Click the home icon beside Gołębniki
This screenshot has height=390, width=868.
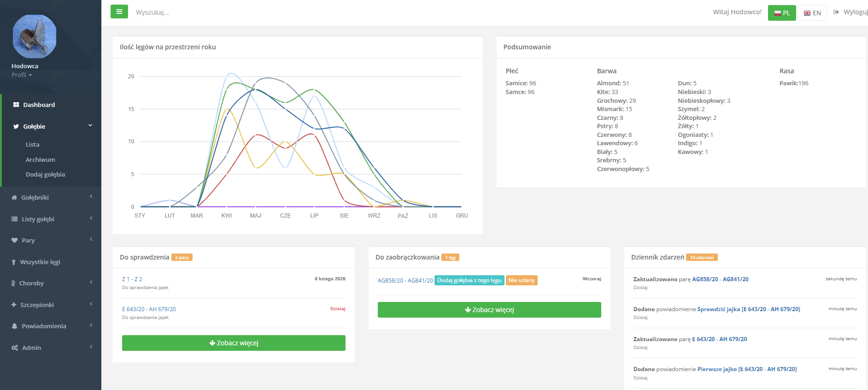14,197
